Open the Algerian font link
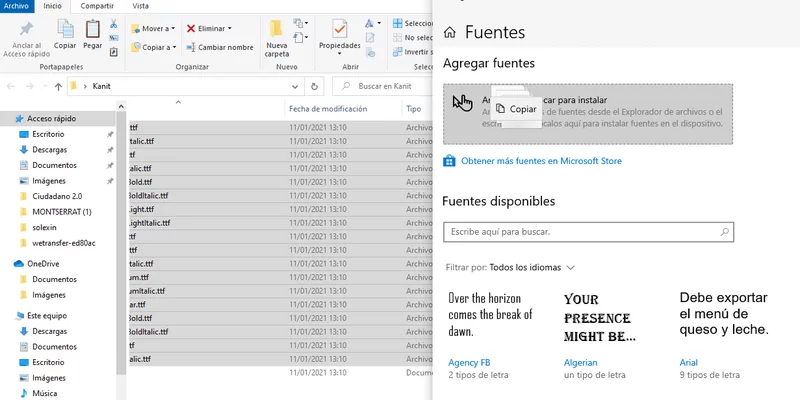Image resolution: width=800 pixels, height=400 pixels. point(580,363)
